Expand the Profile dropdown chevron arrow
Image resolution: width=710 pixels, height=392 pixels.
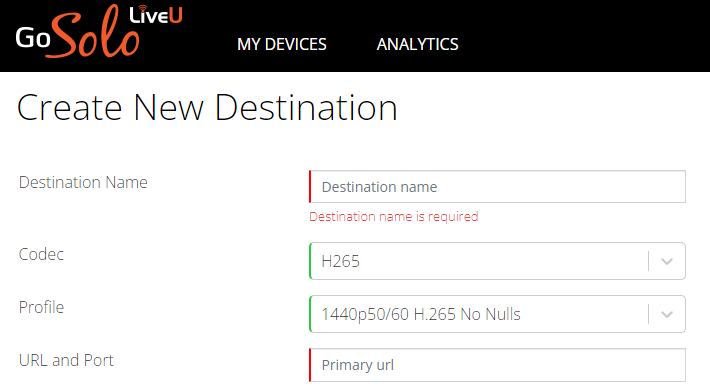click(667, 314)
